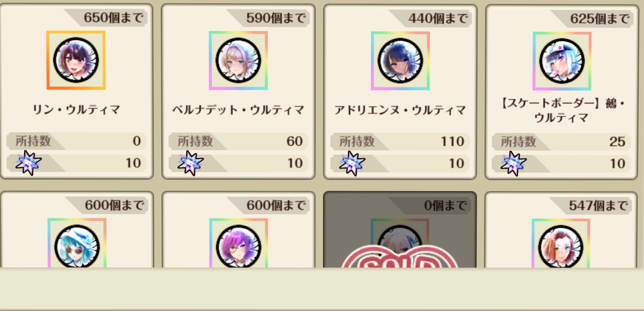The height and width of the screenshot is (311, 644).
Task: Click the star currency icon in 鵺 card
Action: (513, 164)
